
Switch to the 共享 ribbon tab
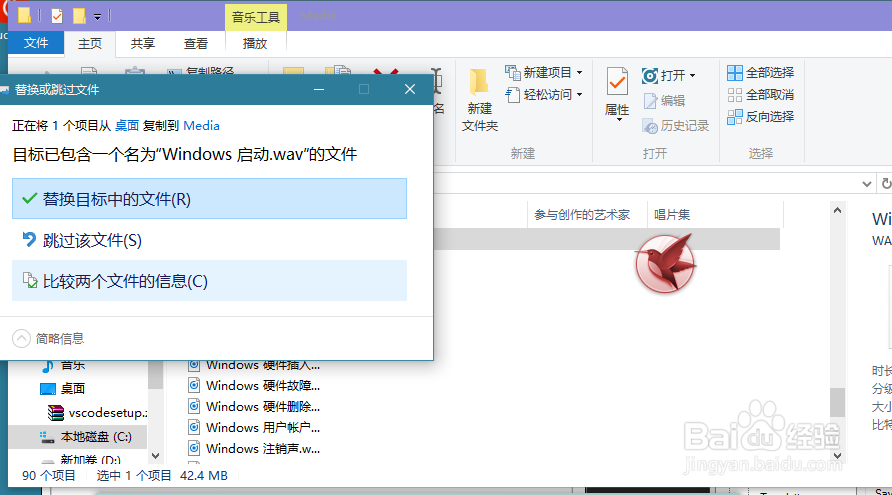(x=143, y=43)
